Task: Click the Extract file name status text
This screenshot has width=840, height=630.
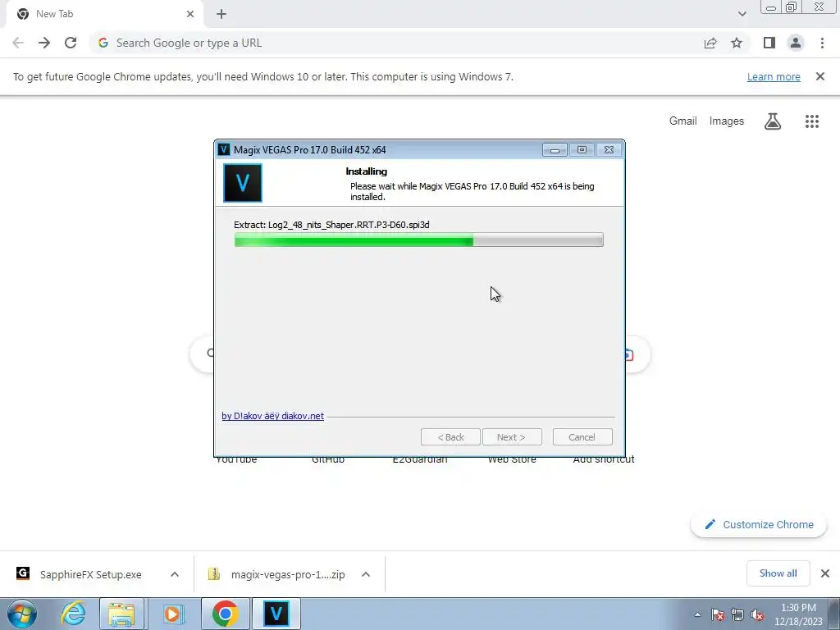Action: pos(331,225)
